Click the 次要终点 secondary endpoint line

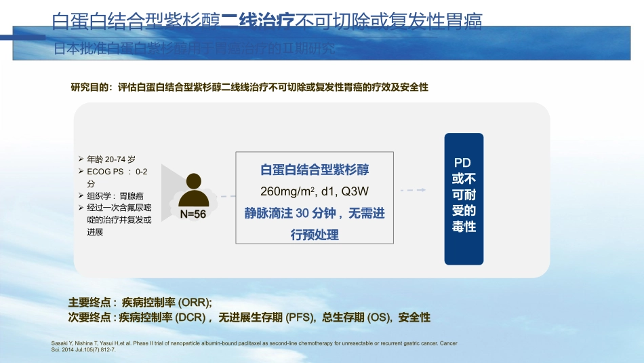coord(249,318)
